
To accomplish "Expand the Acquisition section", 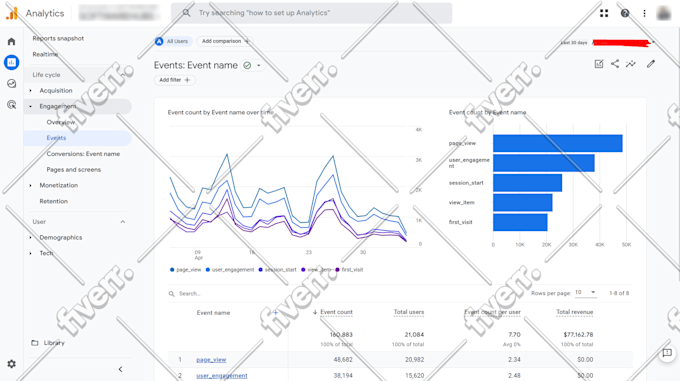I will (56, 91).
